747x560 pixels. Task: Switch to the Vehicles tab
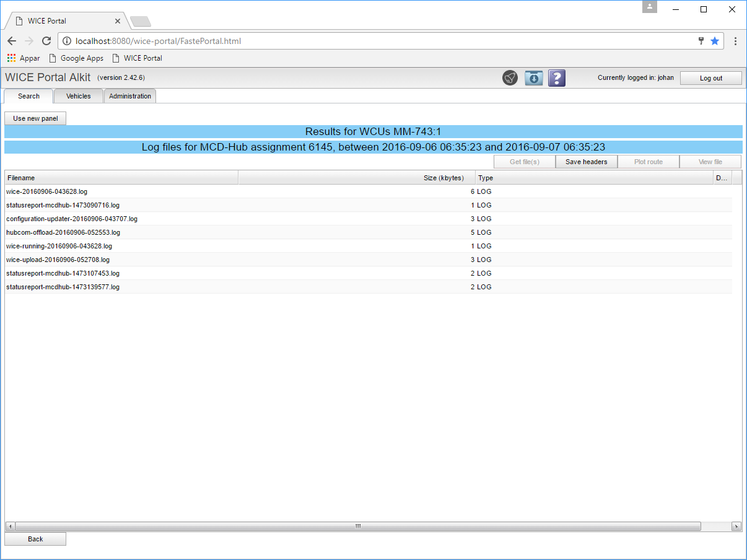[x=79, y=96]
